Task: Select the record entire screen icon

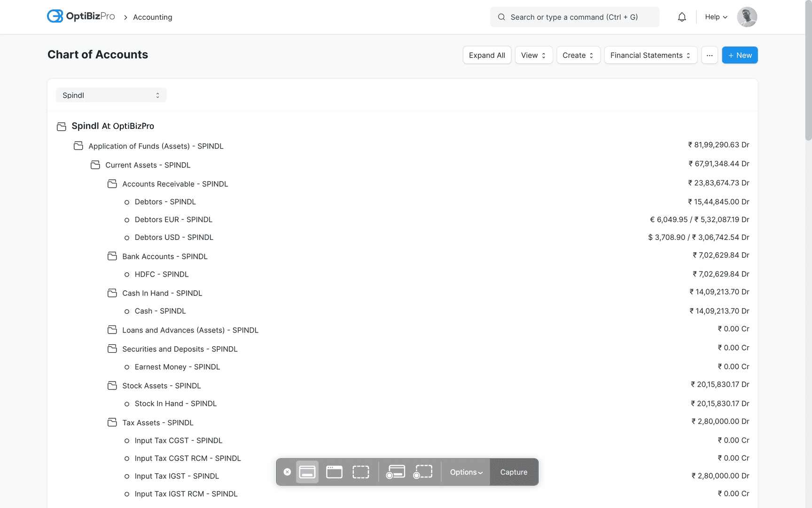Action: pyautogui.click(x=396, y=472)
